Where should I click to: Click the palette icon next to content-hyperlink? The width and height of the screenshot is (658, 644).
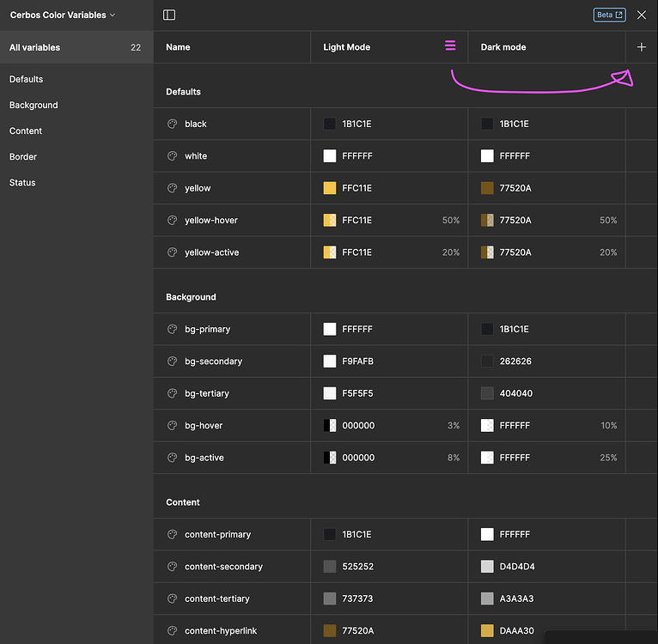[x=172, y=631]
